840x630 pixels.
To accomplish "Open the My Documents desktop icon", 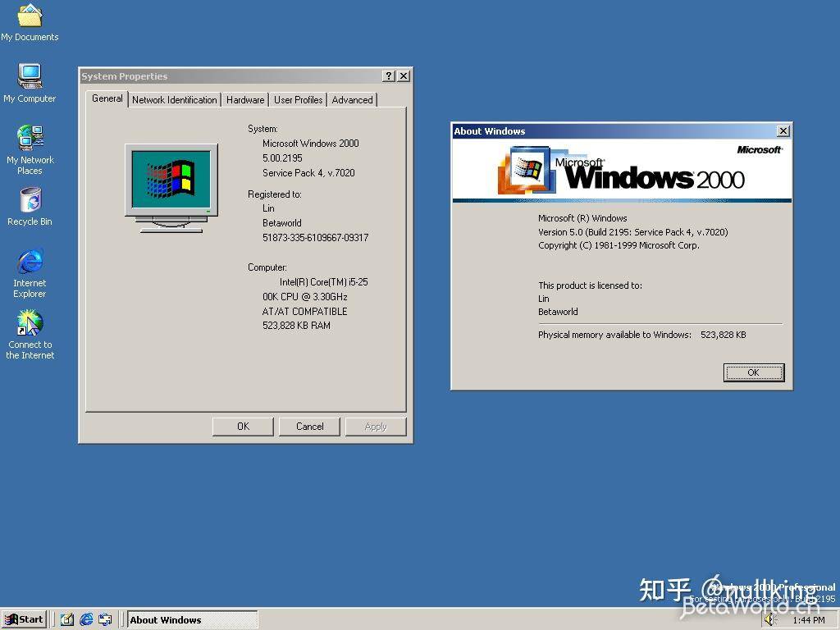I will coord(30,22).
